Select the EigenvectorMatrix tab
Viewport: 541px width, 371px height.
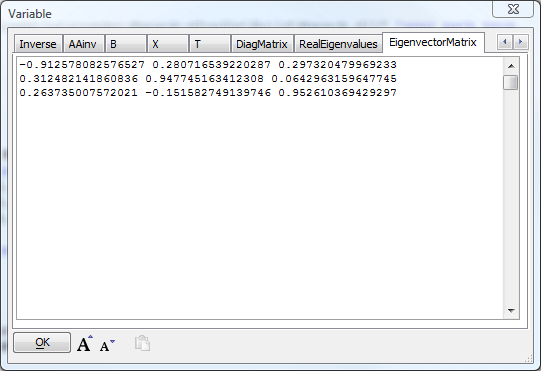point(433,42)
